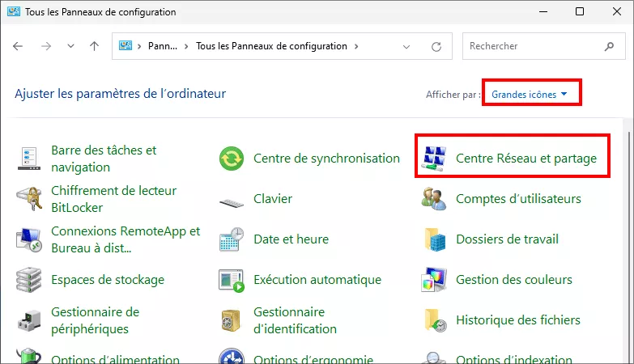The image size is (634, 364).
Task: Open the Comptes d'utilisateurs icon
Action: pyautogui.click(x=434, y=199)
